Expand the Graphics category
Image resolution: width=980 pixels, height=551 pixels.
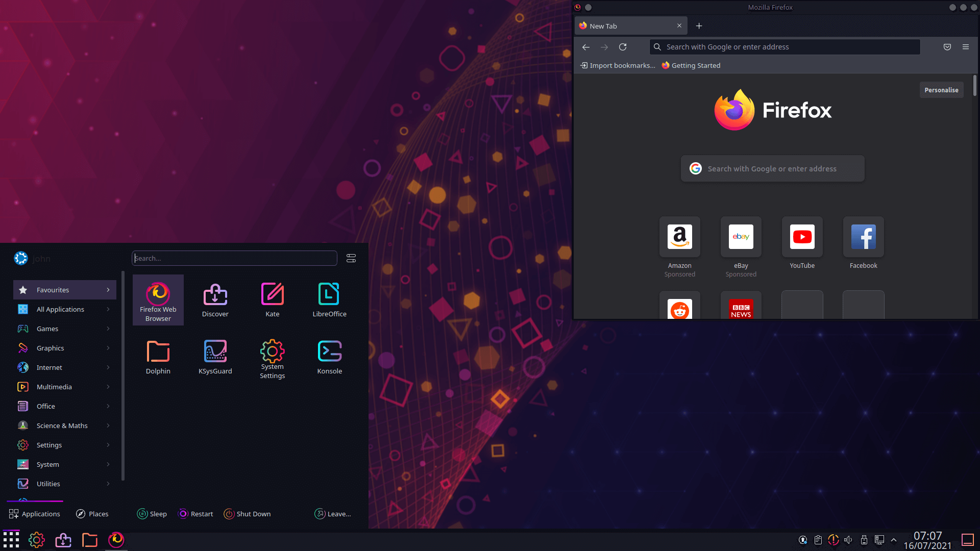65,348
